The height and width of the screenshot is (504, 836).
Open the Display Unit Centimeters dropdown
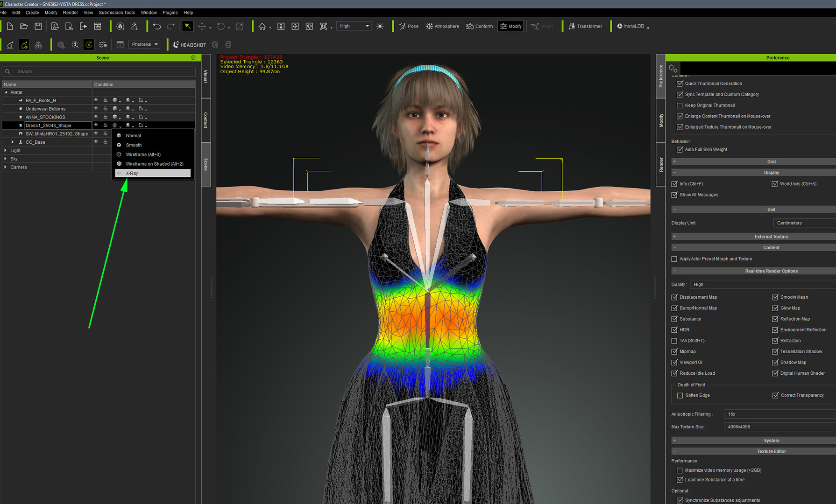[x=804, y=223]
